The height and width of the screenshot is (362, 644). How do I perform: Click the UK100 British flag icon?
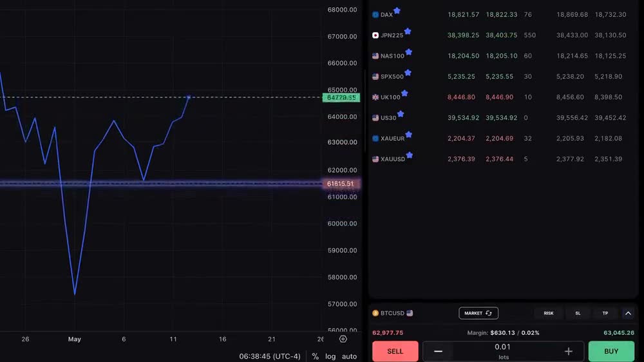[x=375, y=97]
